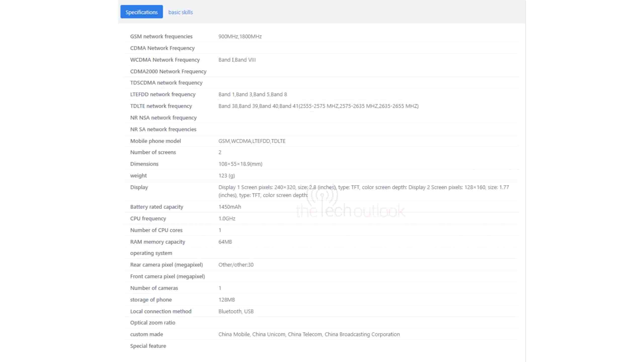The height and width of the screenshot is (362, 644).
Task: Click the RAM memory capacity 64MB value
Action: (x=225, y=242)
